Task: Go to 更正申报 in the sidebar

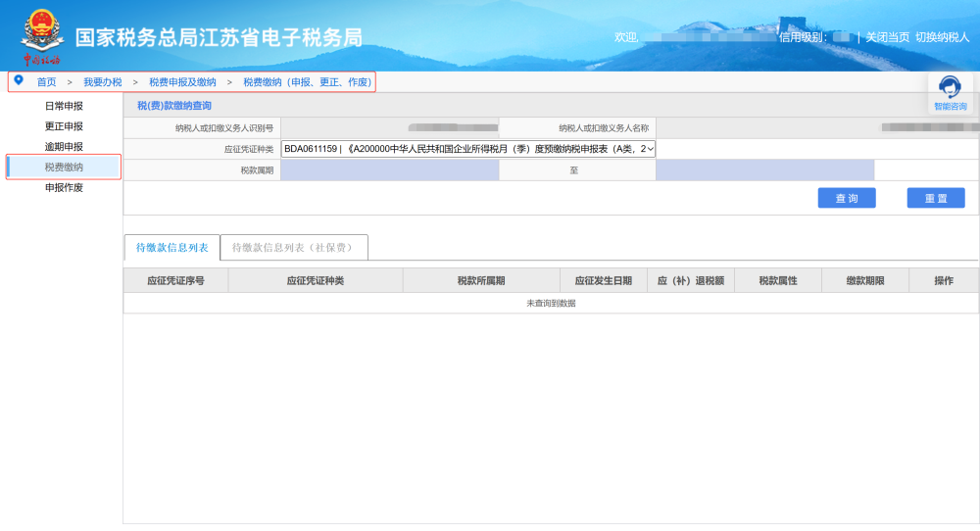Action: (64, 126)
